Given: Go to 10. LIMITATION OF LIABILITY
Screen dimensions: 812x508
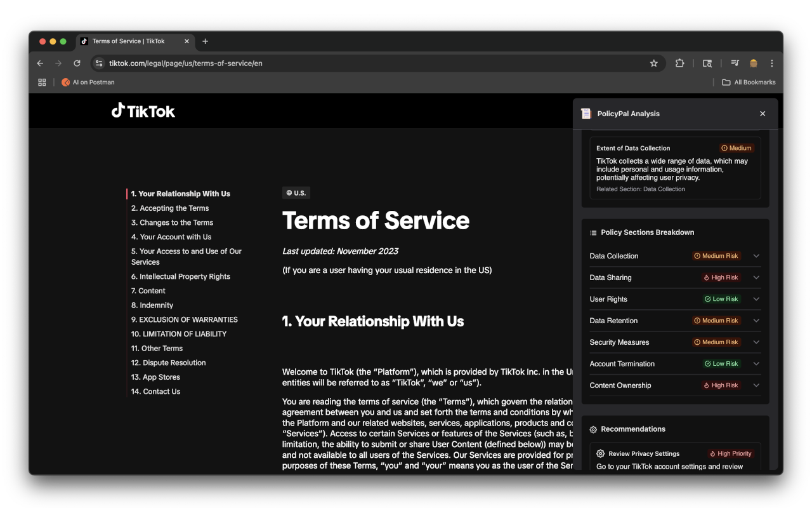Looking at the screenshot, I should [x=179, y=334].
